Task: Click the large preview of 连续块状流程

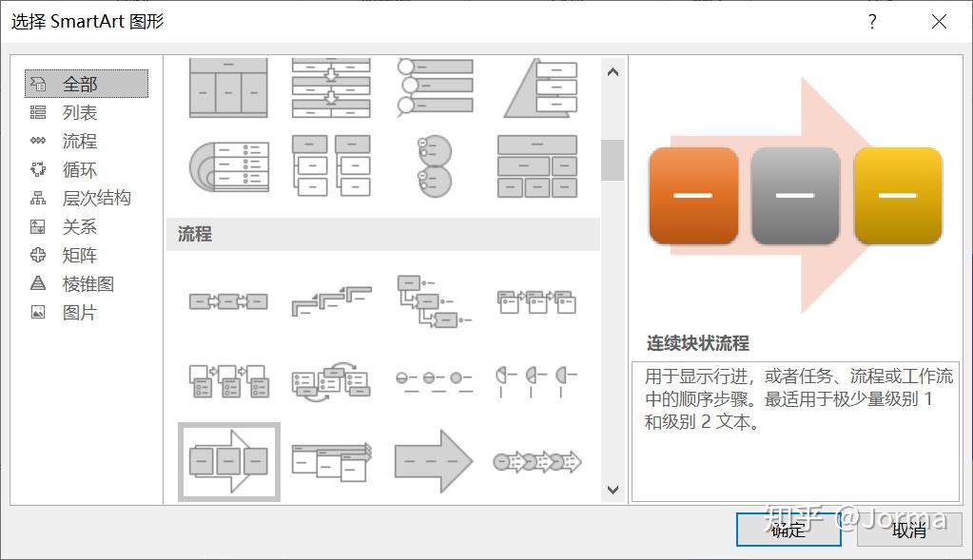Action: 796,195
